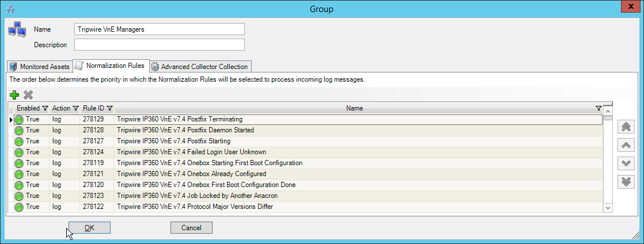Click green status icon for rule 278127
The image size is (644, 244).
(20, 141)
